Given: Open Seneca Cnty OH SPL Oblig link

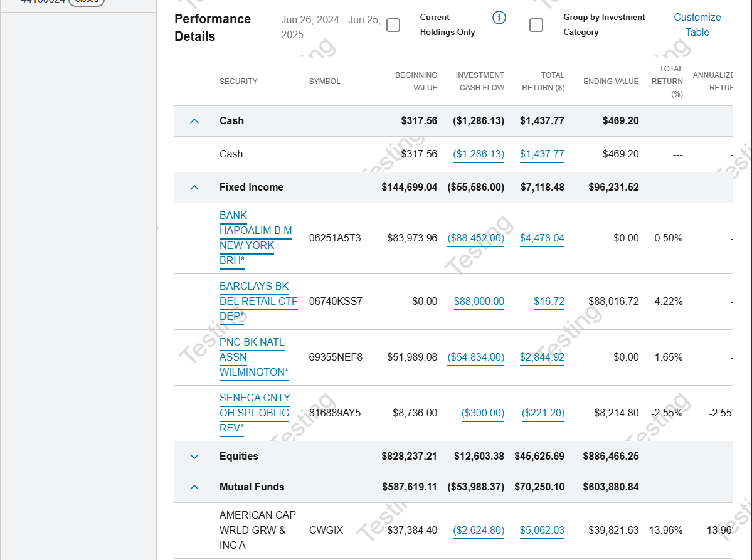Looking at the screenshot, I should click(255, 413).
